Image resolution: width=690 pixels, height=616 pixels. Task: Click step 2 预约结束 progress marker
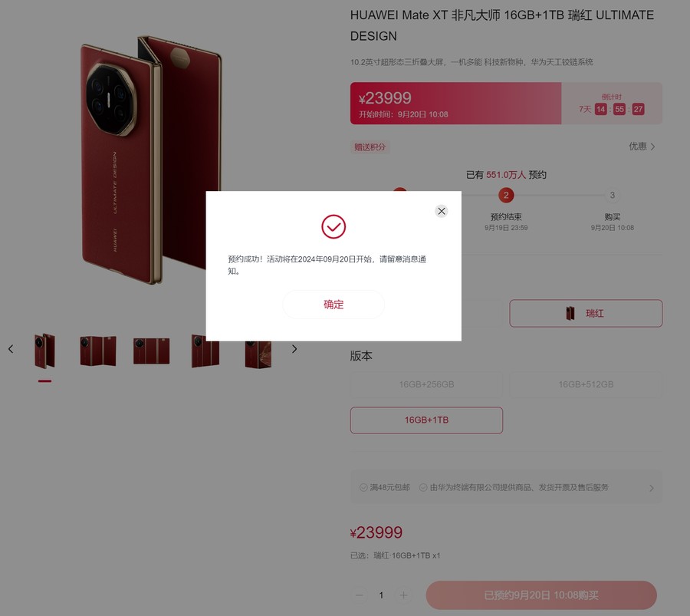pos(506,195)
